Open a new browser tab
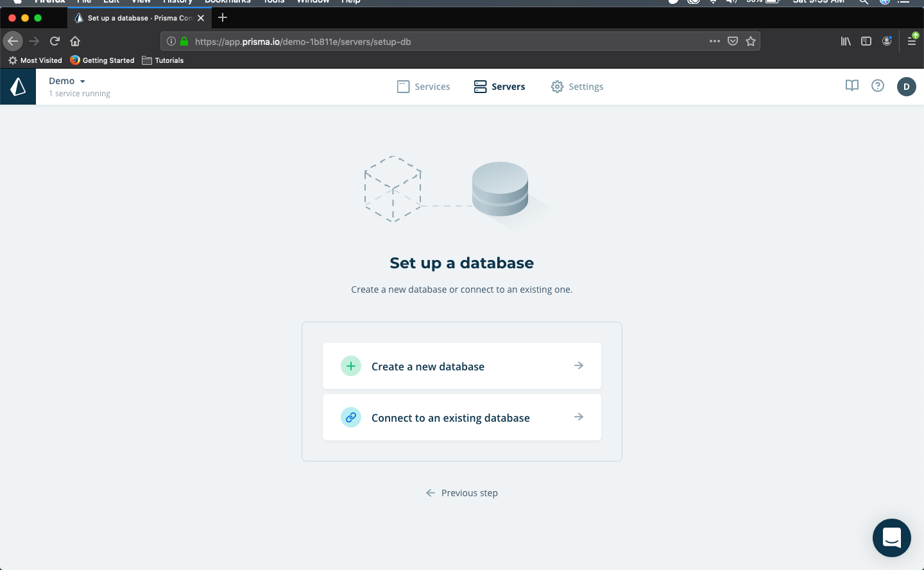Viewport: 924px width, 570px height. [223, 17]
